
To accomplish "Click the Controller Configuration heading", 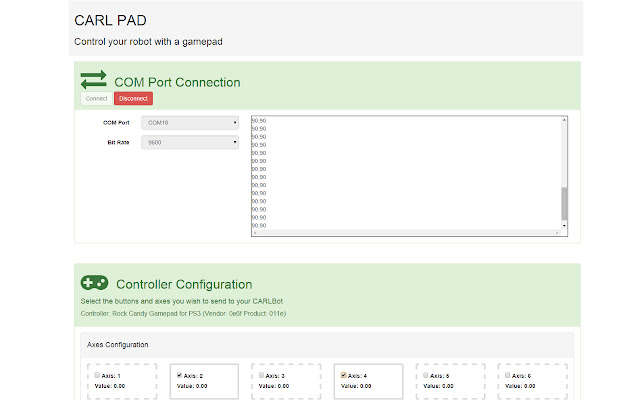I will (x=184, y=284).
